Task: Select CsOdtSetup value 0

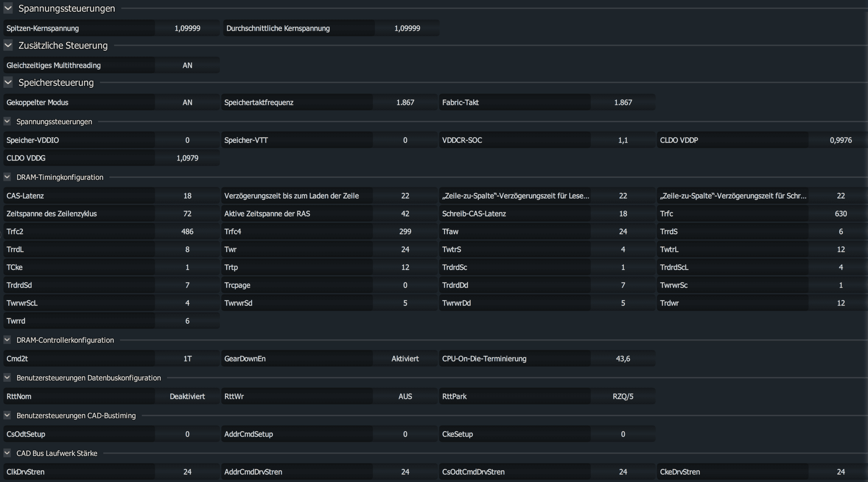Action: [187, 434]
